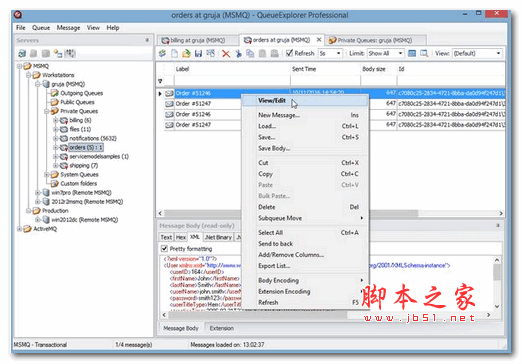Click the second grayed server icon in Servers toolbar

pos(46,53)
